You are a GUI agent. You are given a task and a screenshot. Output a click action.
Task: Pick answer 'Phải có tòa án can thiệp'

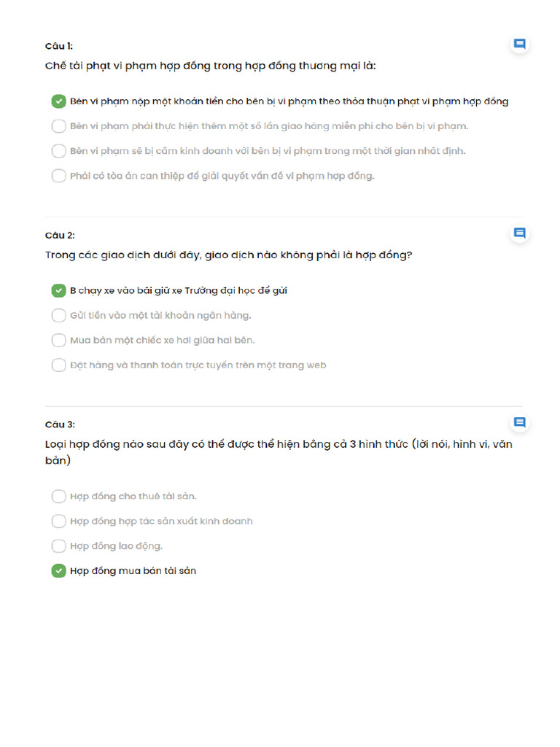[x=59, y=176]
